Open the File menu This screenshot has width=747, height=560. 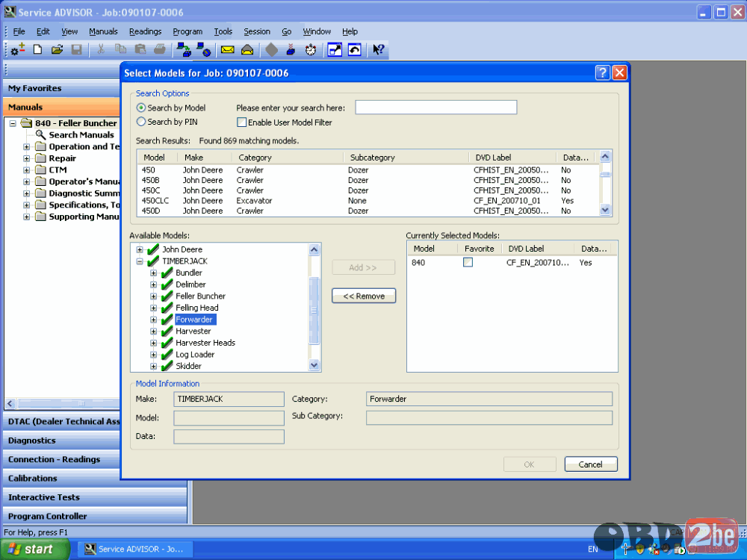(x=19, y=31)
